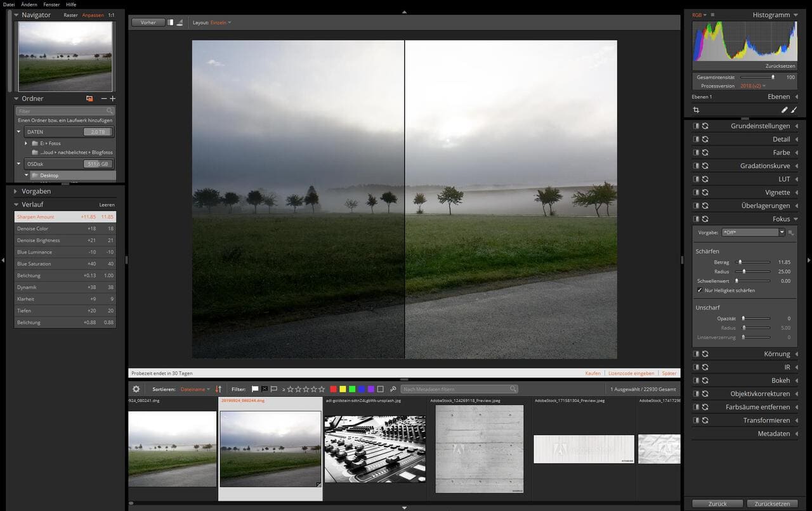Open the Fenster menu

(x=51, y=4)
